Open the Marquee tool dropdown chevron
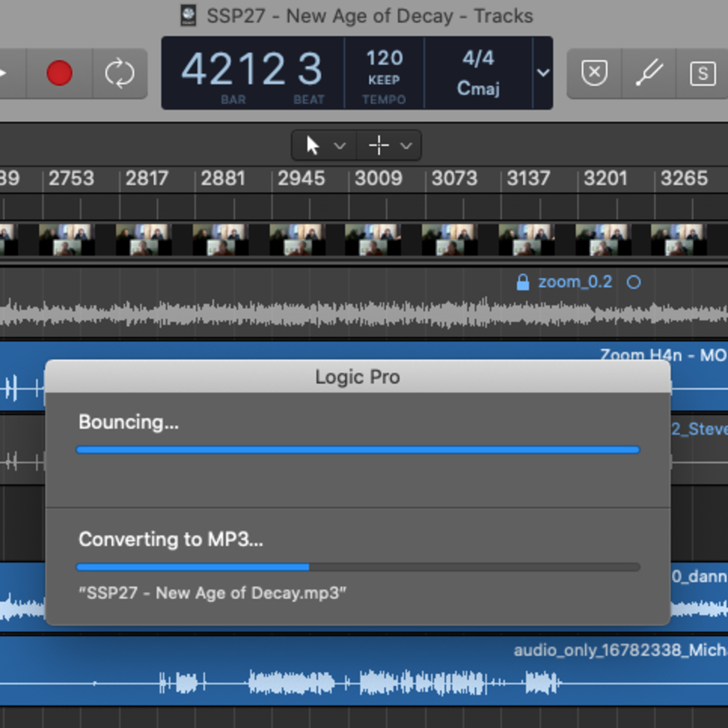The height and width of the screenshot is (728, 728). pos(406,145)
